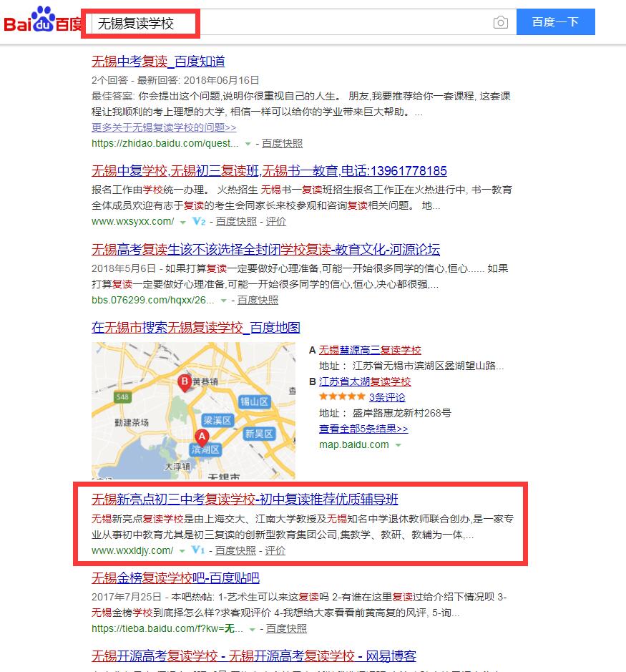This screenshot has width=626, height=672.
Task: Open 查看全部5条结果 link
Action: [x=363, y=429]
